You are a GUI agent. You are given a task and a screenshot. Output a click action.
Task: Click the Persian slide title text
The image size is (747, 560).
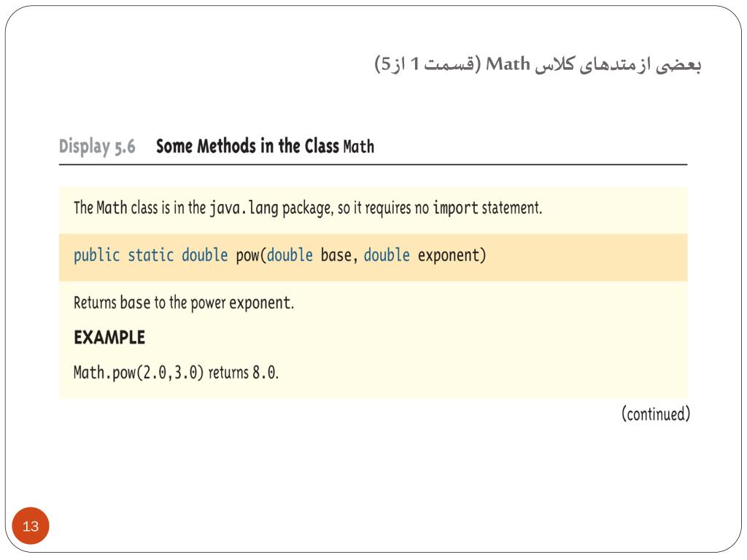click(538, 64)
